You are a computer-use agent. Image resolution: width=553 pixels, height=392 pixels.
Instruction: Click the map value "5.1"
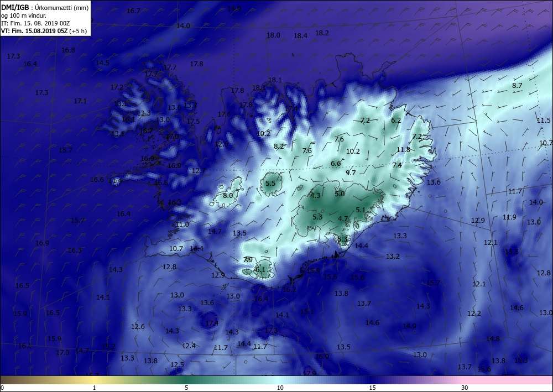[x=361, y=210]
